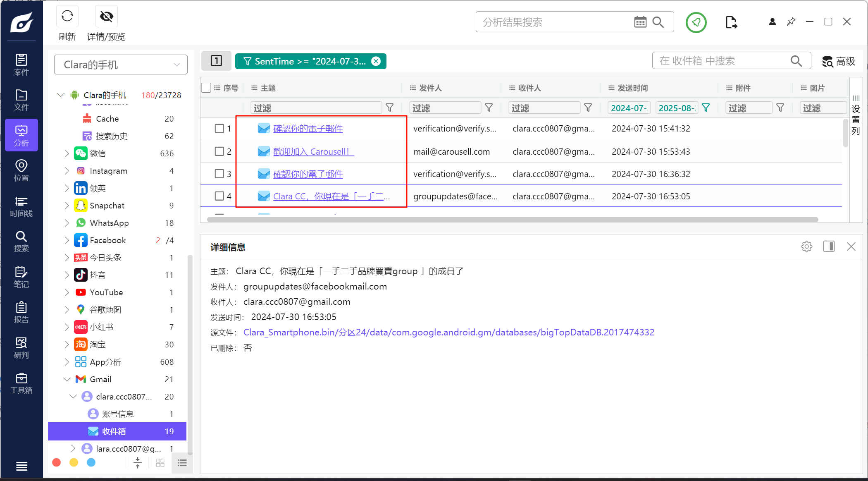Open the bigTopDataDB source file link

pyautogui.click(x=448, y=333)
